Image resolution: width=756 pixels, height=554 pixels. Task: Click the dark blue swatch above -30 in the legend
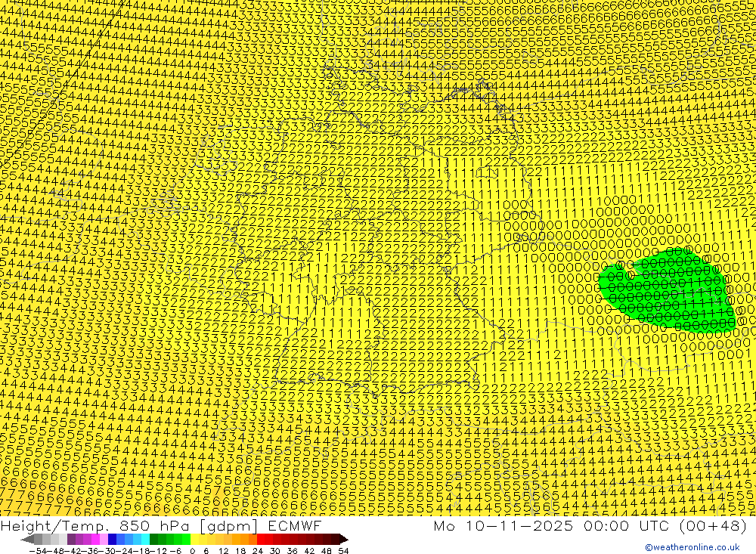pos(112,540)
